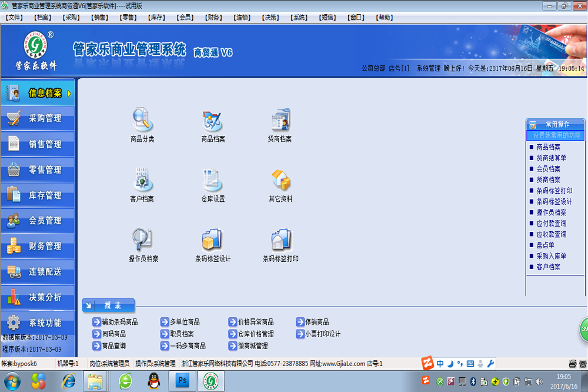Open 决策分析 sidebar module
The image size is (588, 392).
click(x=38, y=297)
